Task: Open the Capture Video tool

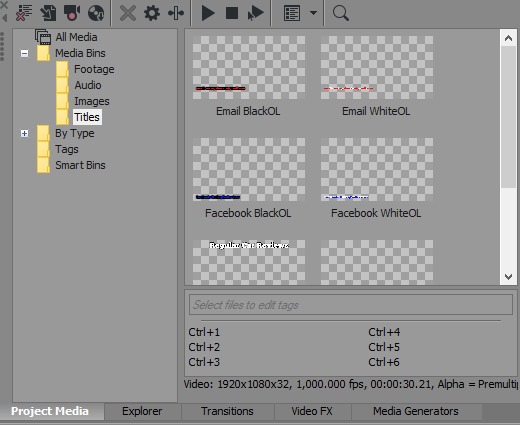Action: point(72,13)
